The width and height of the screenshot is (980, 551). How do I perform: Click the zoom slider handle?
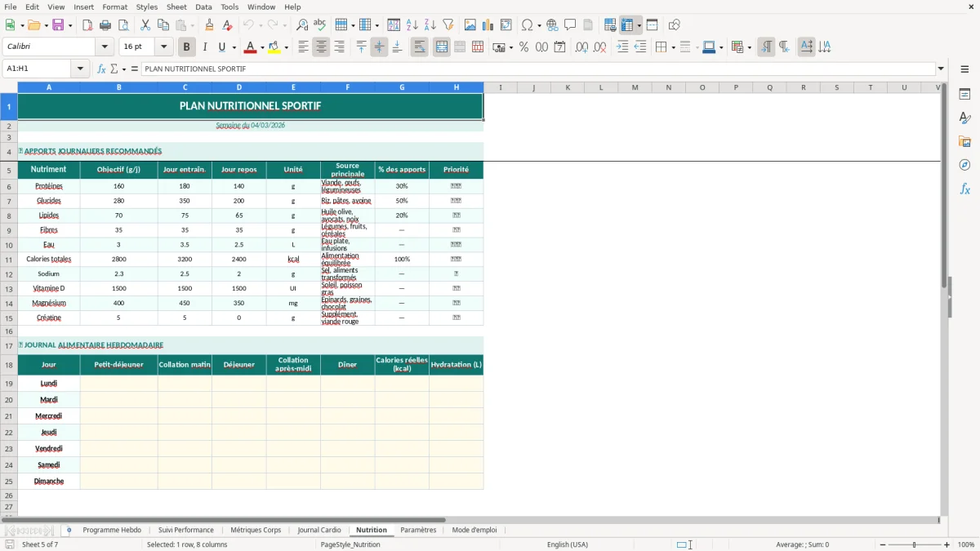point(915,544)
